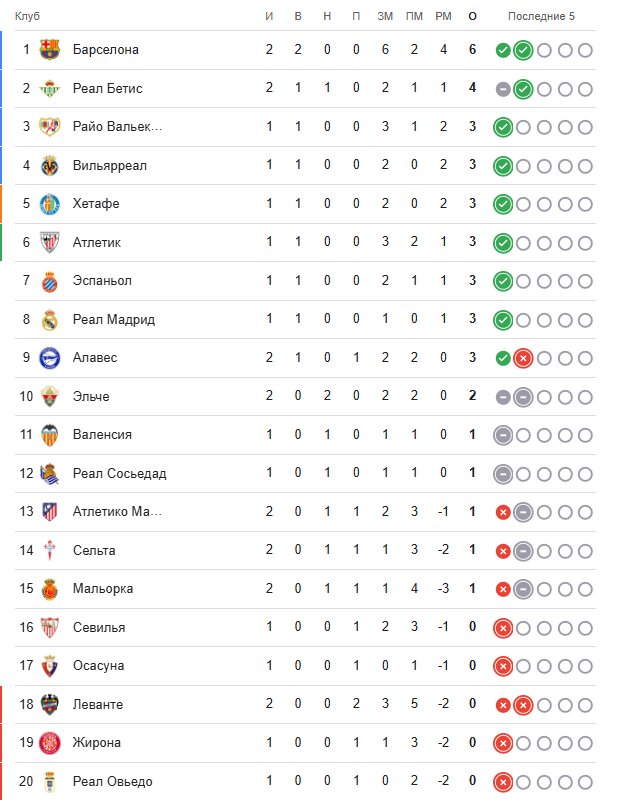The width and height of the screenshot is (617, 812).
Task: Click the bold О points column header
Action: [x=472, y=17]
